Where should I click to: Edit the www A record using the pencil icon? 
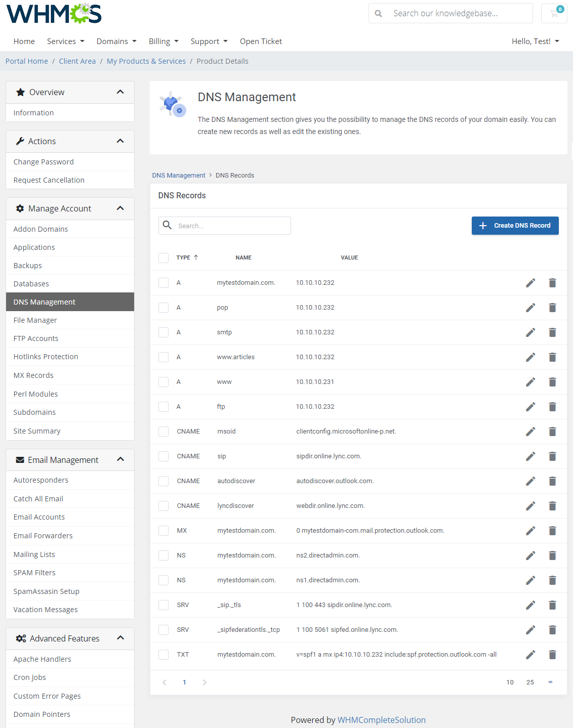tap(530, 382)
